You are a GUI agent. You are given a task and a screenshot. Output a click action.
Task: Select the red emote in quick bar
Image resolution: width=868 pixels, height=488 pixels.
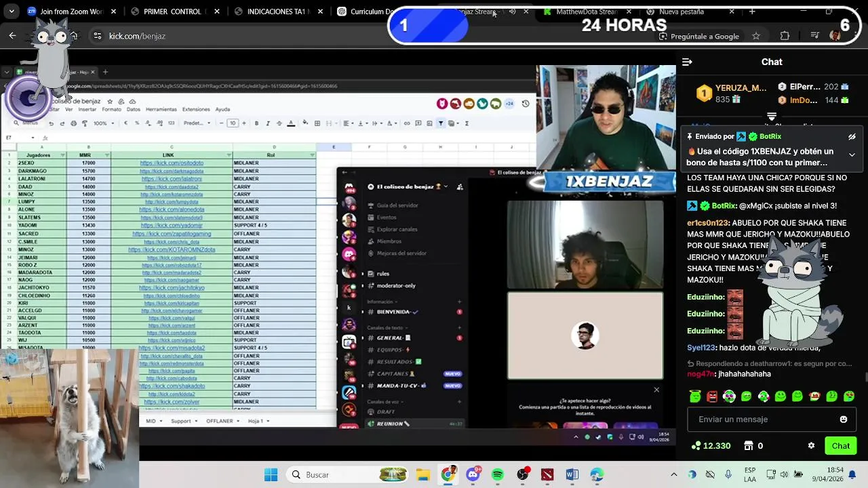tap(712, 396)
